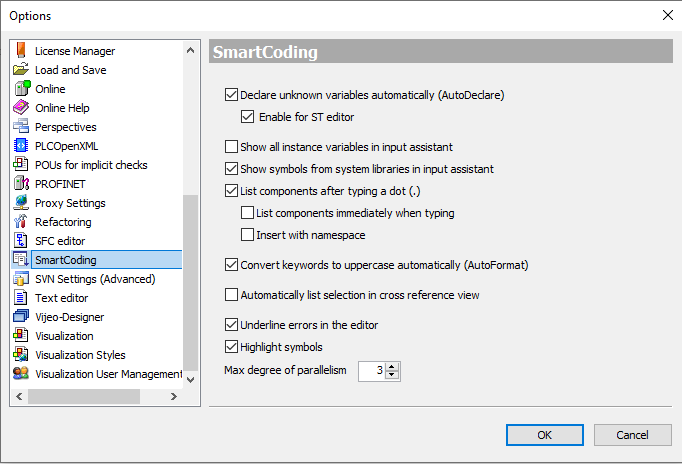The image size is (682, 464).
Task: Click the Load and Save folder icon
Action: [21, 70]
